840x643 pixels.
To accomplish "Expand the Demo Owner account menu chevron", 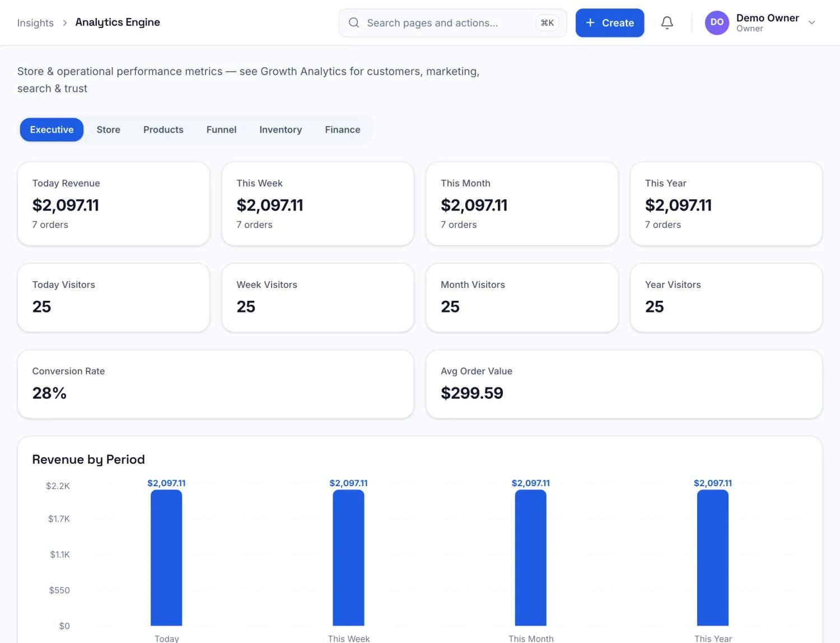I will 812,23.
